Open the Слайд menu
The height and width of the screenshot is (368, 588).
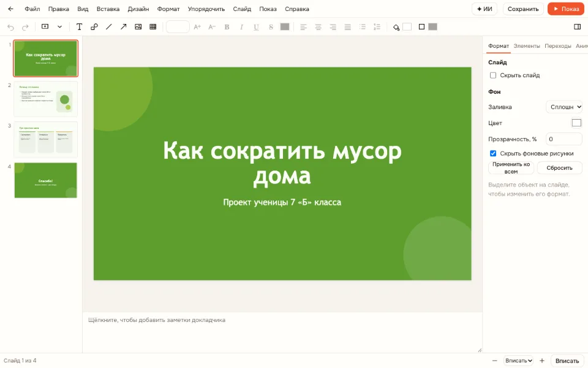click(x=242, y=9)
